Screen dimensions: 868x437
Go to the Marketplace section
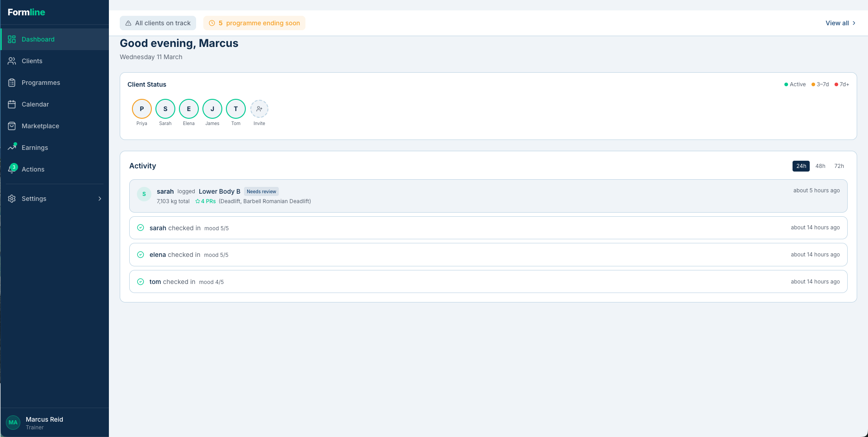[40, 126]
